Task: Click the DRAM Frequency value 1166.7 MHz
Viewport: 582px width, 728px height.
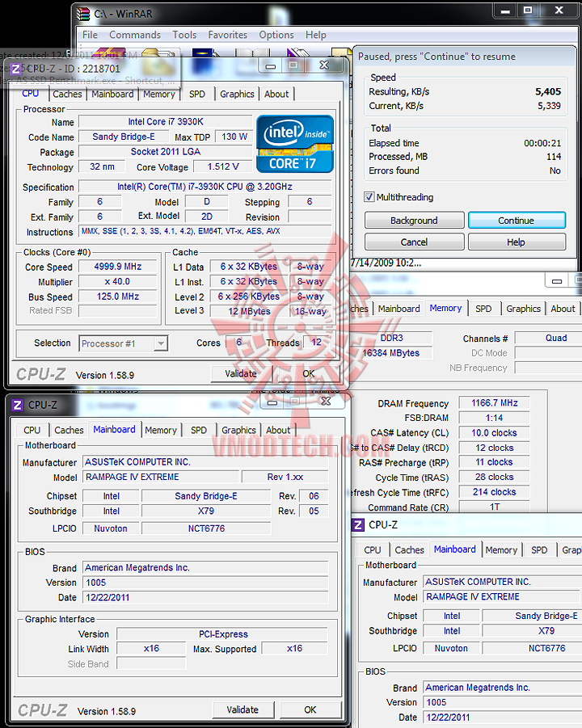Action: tap(495, 403)
